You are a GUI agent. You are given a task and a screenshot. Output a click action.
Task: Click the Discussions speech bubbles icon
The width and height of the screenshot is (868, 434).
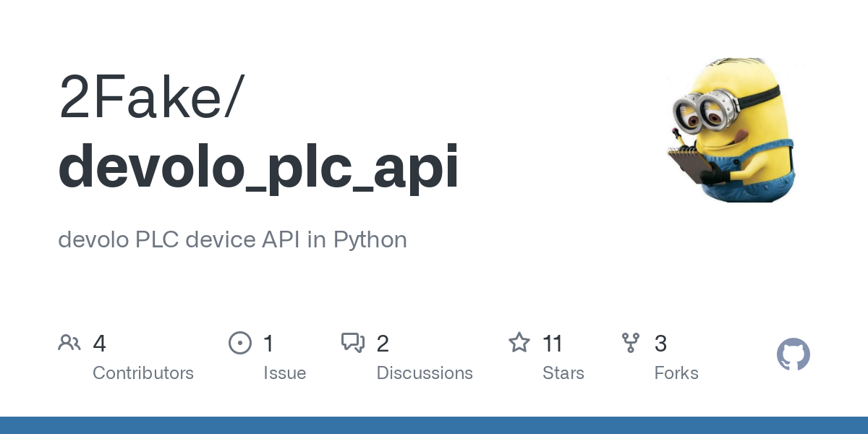353,343
